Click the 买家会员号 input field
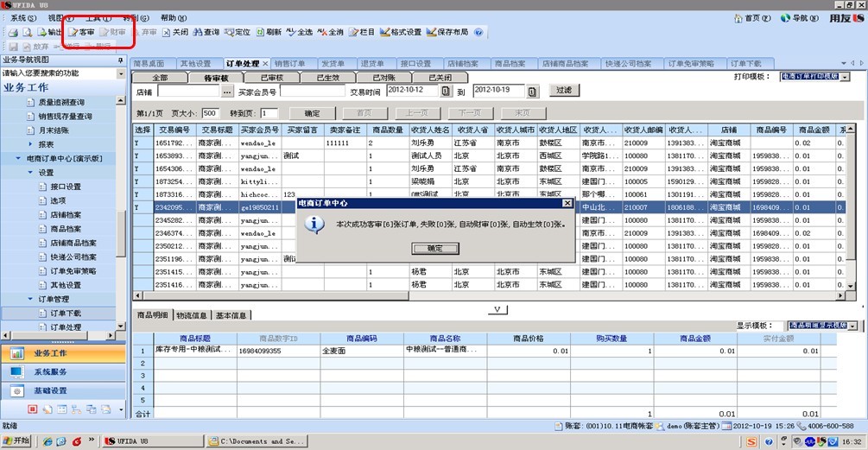 click(x=313, y=92)
